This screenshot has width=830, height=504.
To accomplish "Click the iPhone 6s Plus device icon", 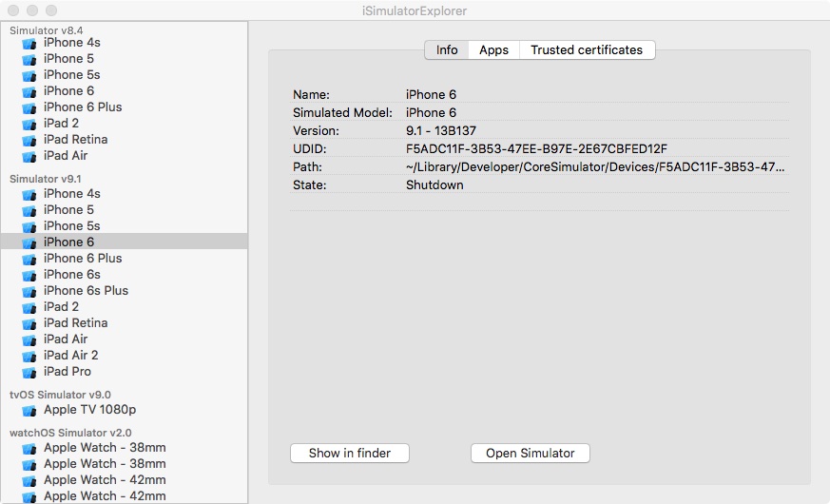I will tap(29, 292).
